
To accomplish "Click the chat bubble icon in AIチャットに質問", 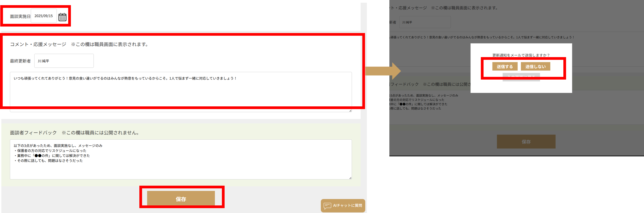I will coord(327,206).
